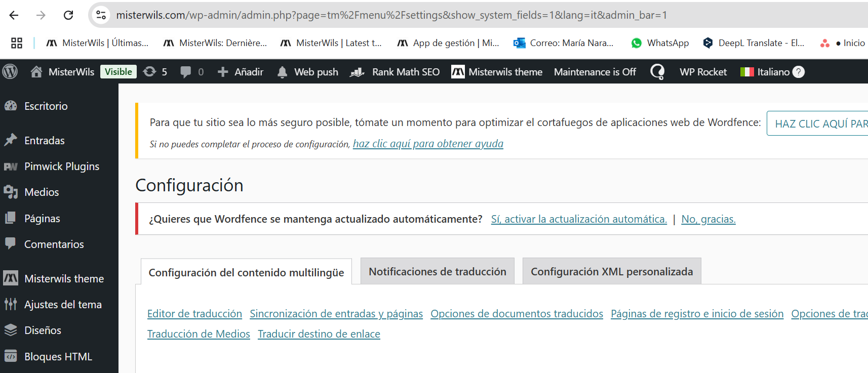Select Configuración del contenido multilingüe tab

(x=246, y=272)
